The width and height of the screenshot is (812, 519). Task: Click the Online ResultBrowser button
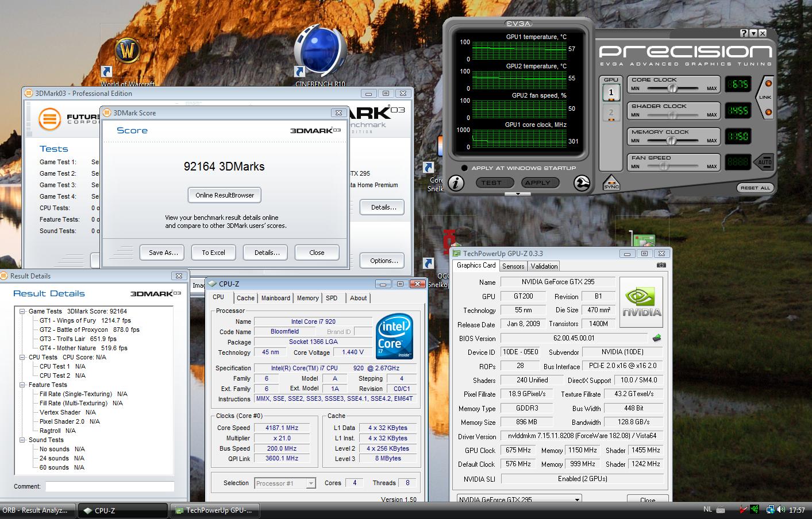[x=225, y=195]
